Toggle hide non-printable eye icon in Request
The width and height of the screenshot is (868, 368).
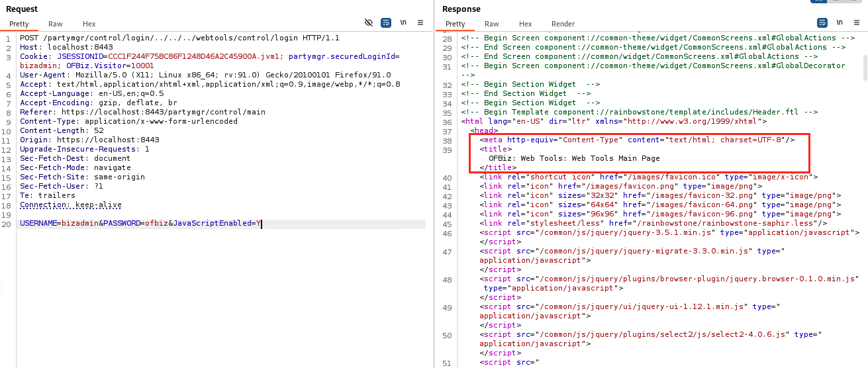point(369,23)
